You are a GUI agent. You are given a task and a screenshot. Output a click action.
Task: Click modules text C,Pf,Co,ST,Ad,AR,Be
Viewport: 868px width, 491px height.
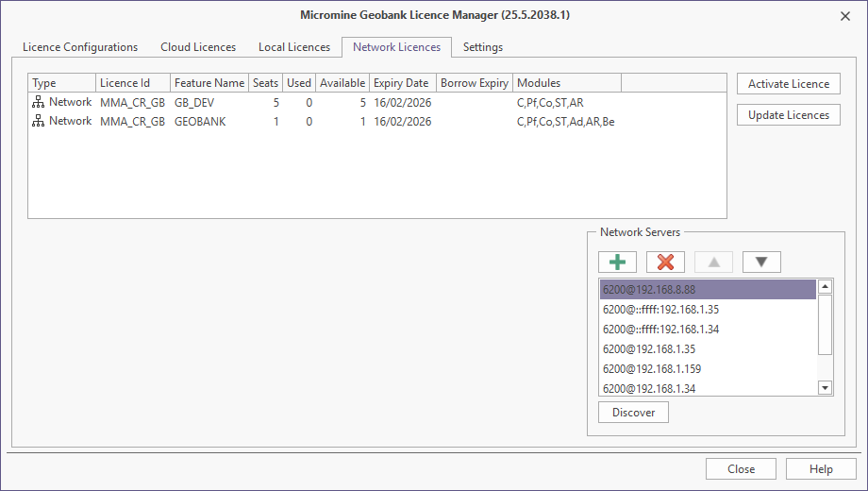566,122
